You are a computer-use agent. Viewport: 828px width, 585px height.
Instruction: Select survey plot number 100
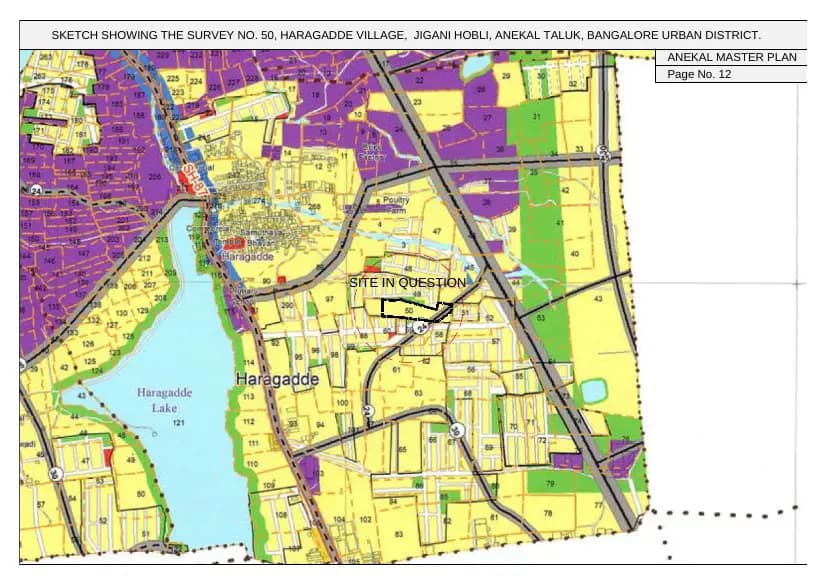tap(342, 403)
